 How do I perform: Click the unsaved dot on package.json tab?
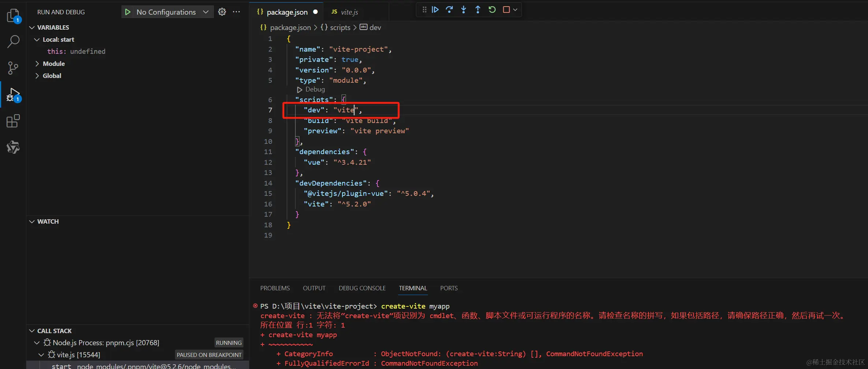tap(316, 12)
